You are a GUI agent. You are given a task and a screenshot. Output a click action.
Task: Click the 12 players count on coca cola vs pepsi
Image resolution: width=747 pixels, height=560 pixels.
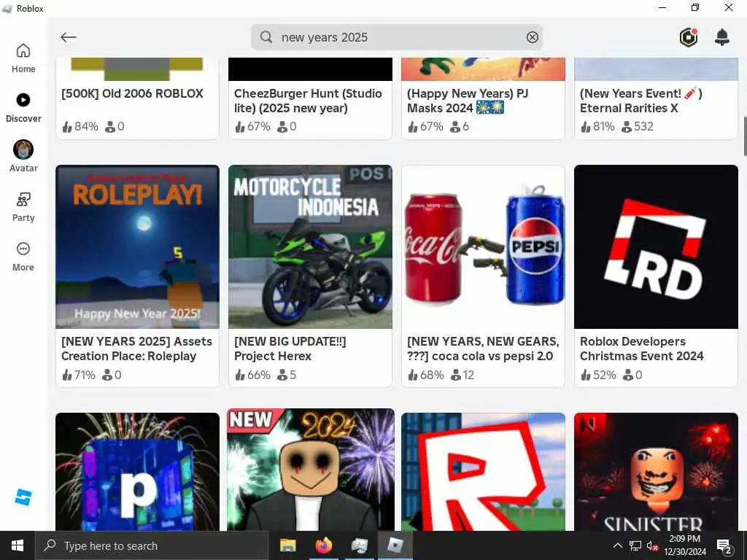(462, 376)
